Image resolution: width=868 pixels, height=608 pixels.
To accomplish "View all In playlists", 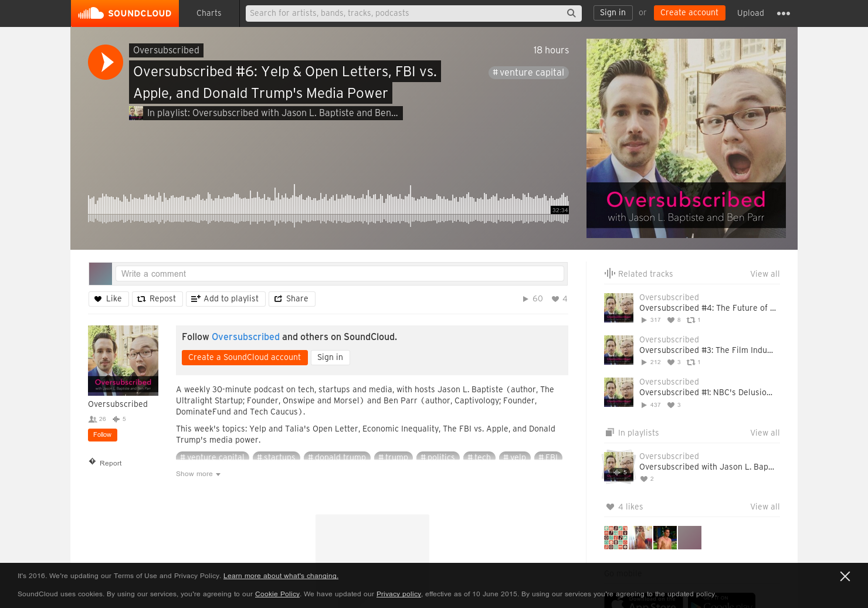I will click(x=765, y=433).
